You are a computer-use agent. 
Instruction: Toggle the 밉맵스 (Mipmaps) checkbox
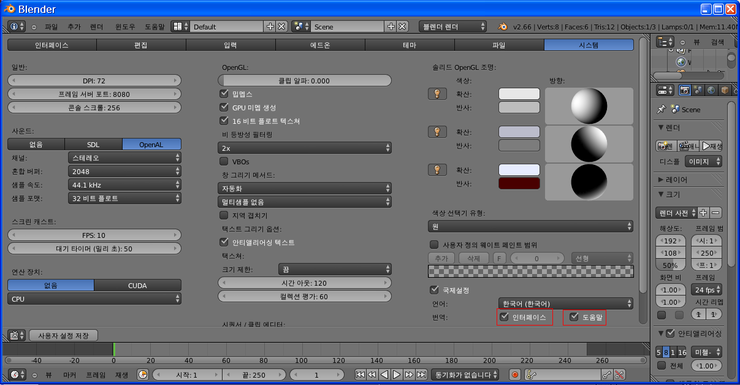[224, 93]
